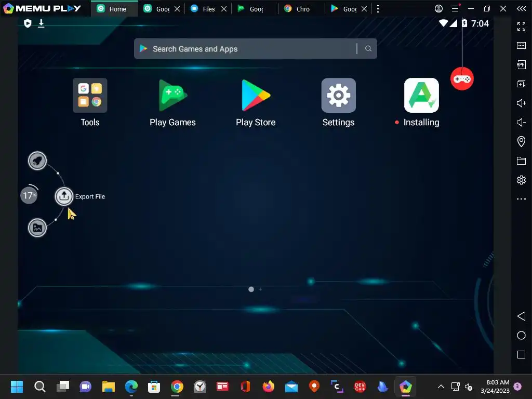Open the multi-instance window sidebar icon
Viewport: 532px width, 399px height.
(x=521, y=84)
